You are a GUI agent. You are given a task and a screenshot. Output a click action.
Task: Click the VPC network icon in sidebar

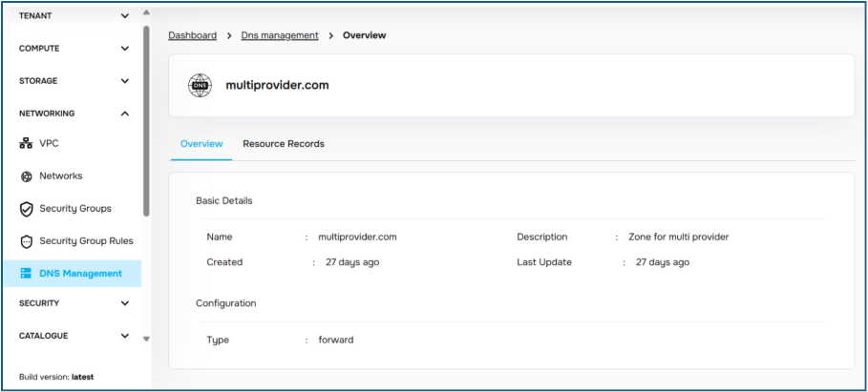point(27,143)
